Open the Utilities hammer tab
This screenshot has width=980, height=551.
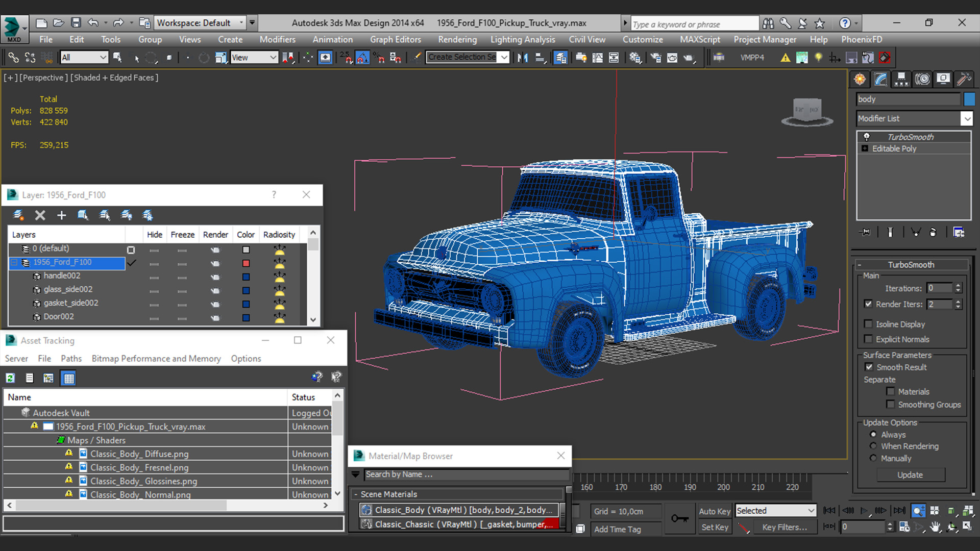964,79
